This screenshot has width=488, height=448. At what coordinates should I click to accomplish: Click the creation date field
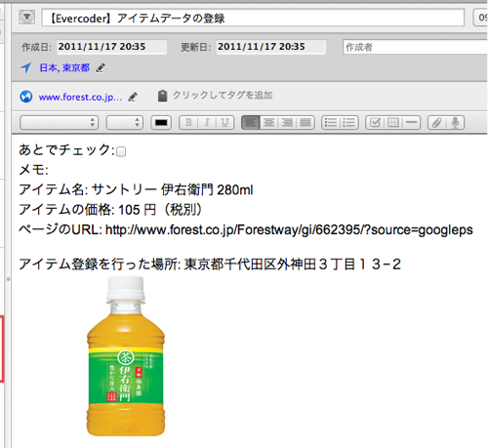(x=111, y=47)
